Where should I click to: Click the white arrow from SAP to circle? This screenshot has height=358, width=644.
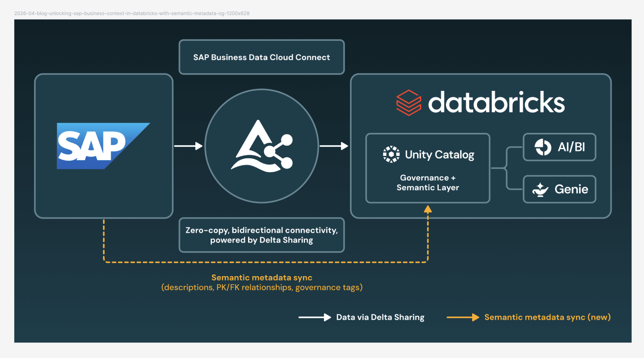pos(188,146)
